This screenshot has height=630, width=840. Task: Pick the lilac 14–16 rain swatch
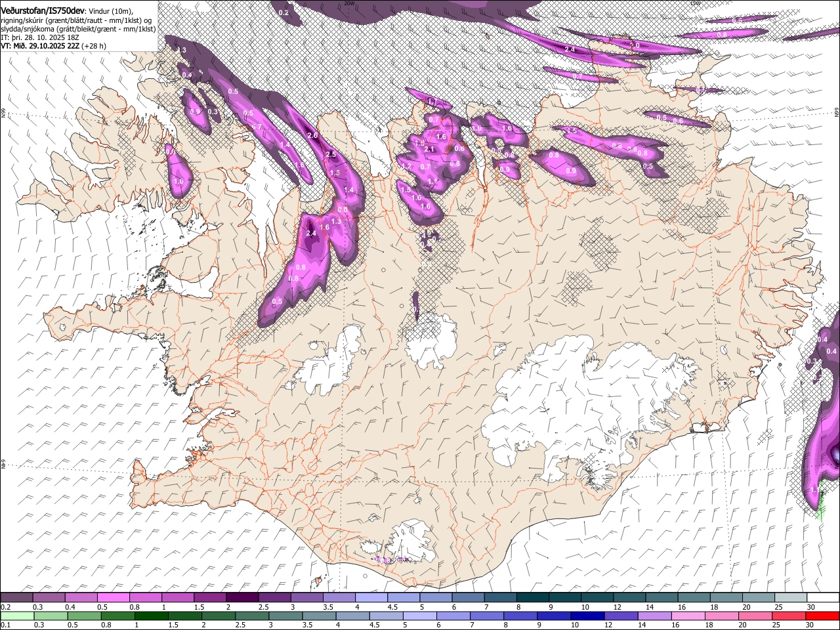(655, 616)
